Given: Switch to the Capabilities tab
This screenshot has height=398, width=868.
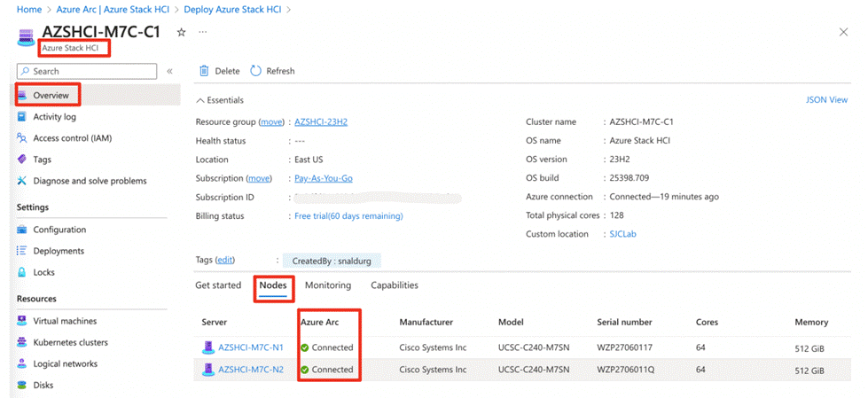Looking at the screenshot, I should point(395,285).
